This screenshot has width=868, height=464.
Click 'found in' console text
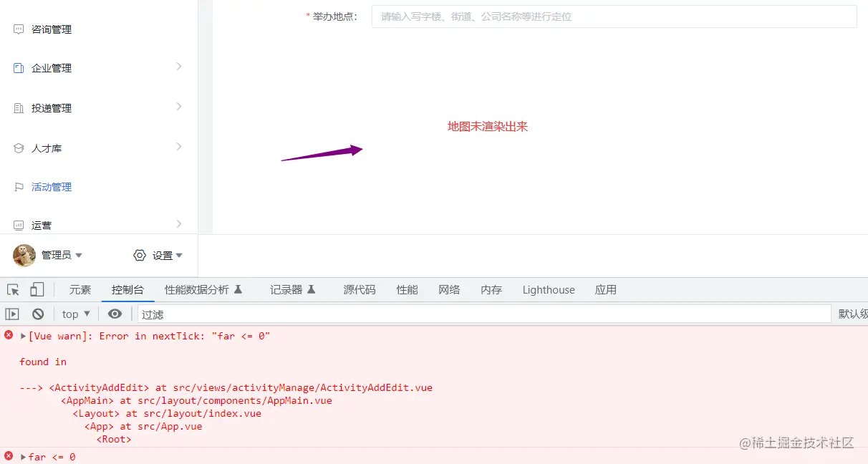(x=43, y=362)
